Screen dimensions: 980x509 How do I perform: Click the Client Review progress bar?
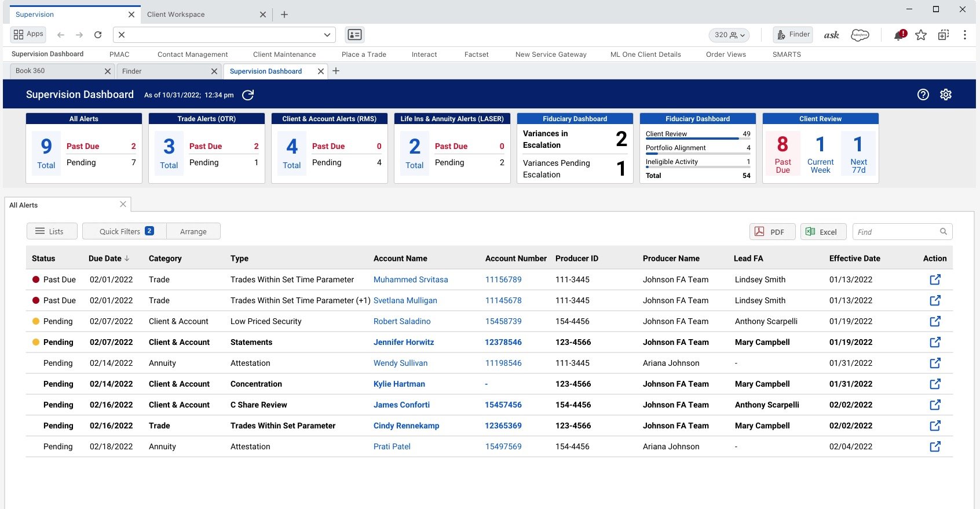(x=698, y=139)
